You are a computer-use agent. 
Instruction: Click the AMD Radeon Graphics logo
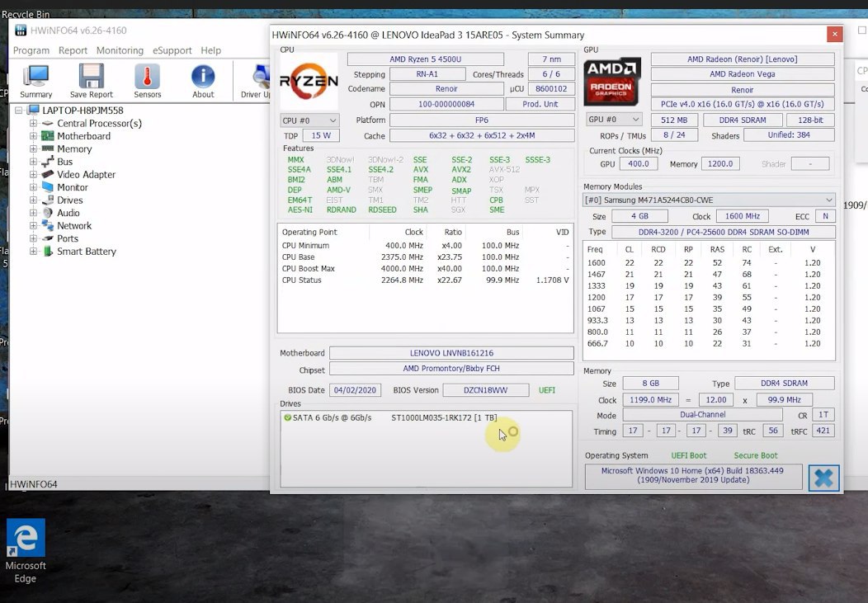[x=611, y=82]
